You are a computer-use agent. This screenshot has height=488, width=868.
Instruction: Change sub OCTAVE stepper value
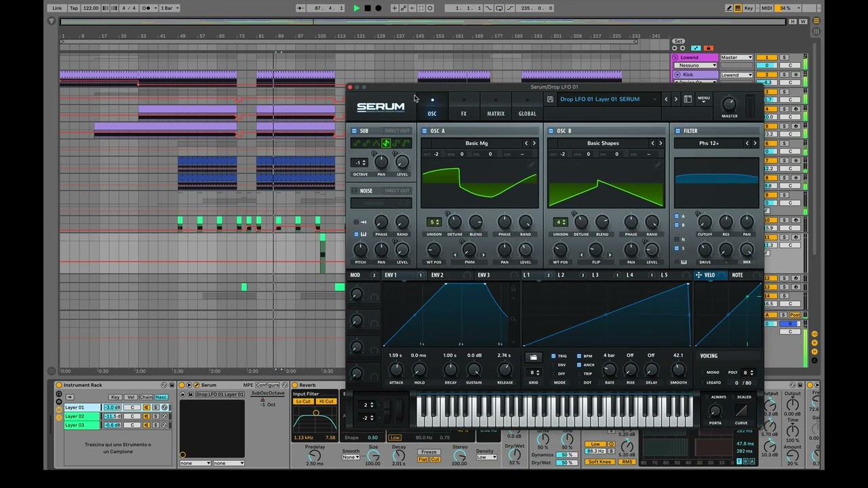[359, 163]
